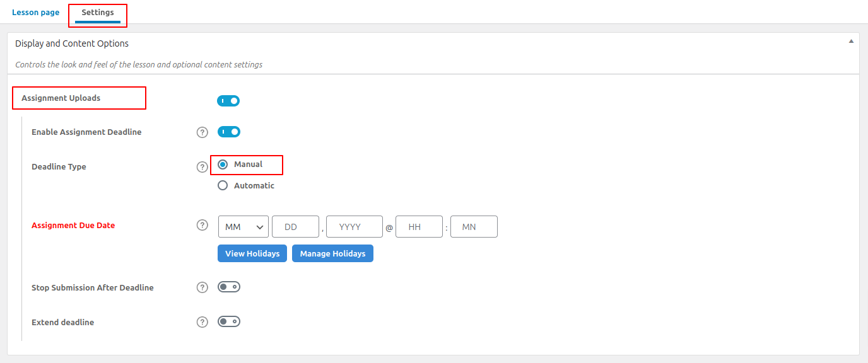Click help icon beside Enable Assignment Deadline
Screen dimensions: 868x363
click(x=202, y=132)
